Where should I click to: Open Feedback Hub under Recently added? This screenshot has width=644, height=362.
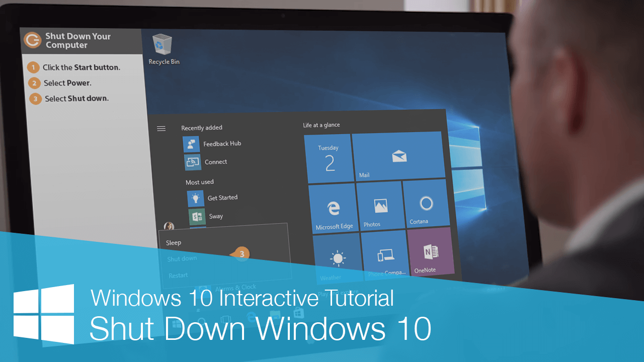point(212,144)
